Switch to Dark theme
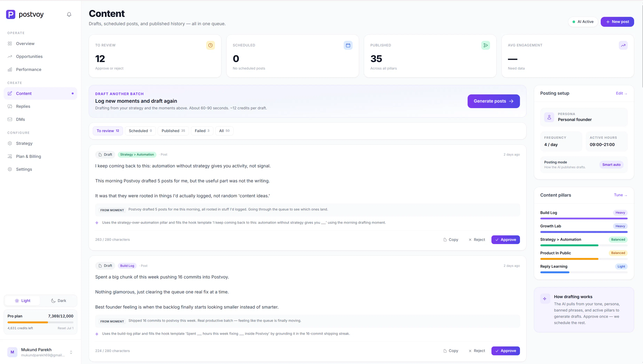 coord(58,301)
